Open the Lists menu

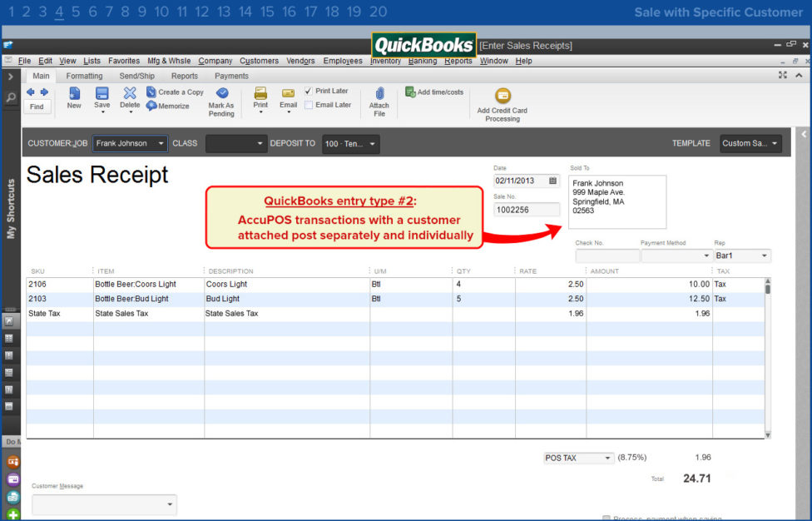(92, 61)
